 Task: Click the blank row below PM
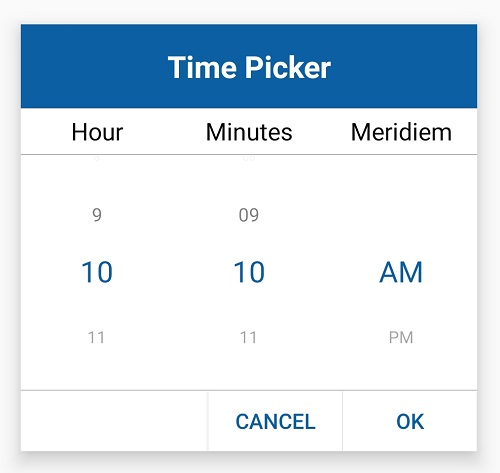tap(401, 375)
